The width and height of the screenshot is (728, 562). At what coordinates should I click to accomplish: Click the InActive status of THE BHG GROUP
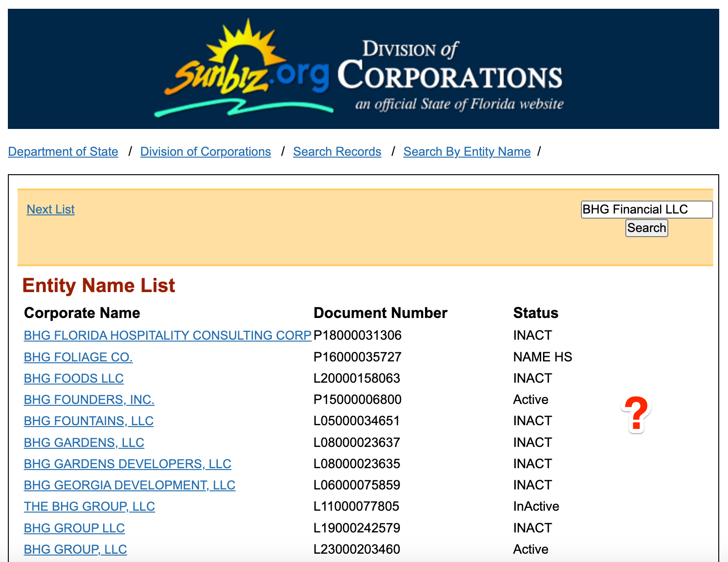point(536,506)
